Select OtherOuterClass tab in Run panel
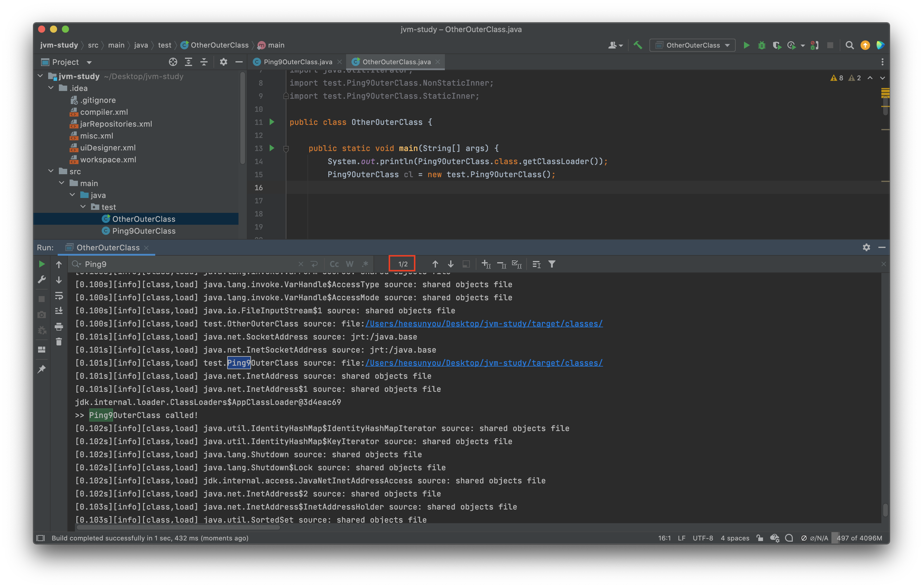This screenshot has height=588, width=923. tap(108, 248)
